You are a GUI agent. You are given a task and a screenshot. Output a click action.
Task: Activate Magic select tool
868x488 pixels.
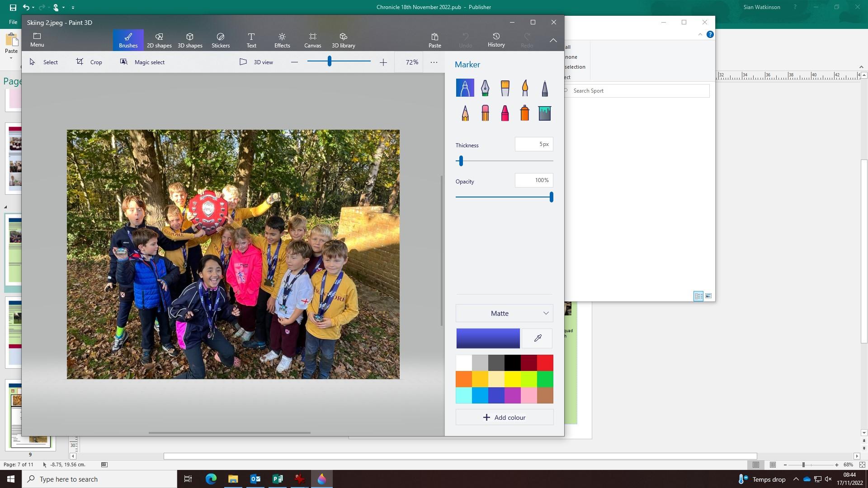coord(142,62)
